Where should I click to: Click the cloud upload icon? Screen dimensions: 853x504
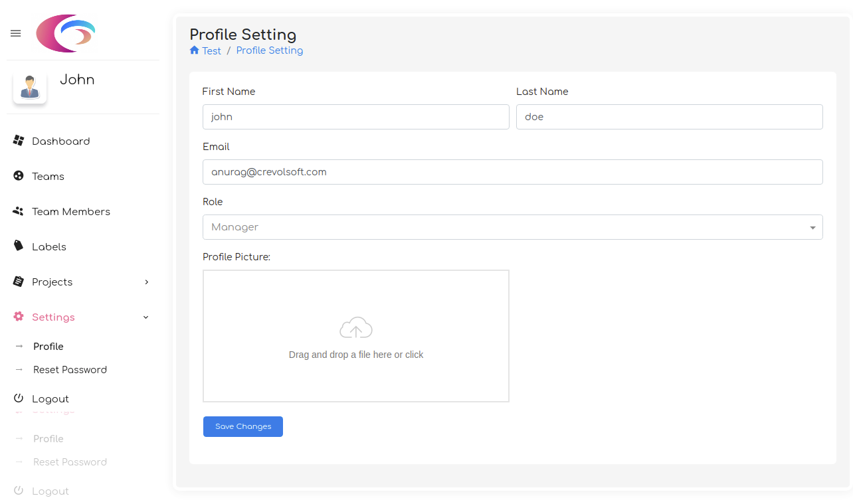pyautogui.click(x=356, y=328)
